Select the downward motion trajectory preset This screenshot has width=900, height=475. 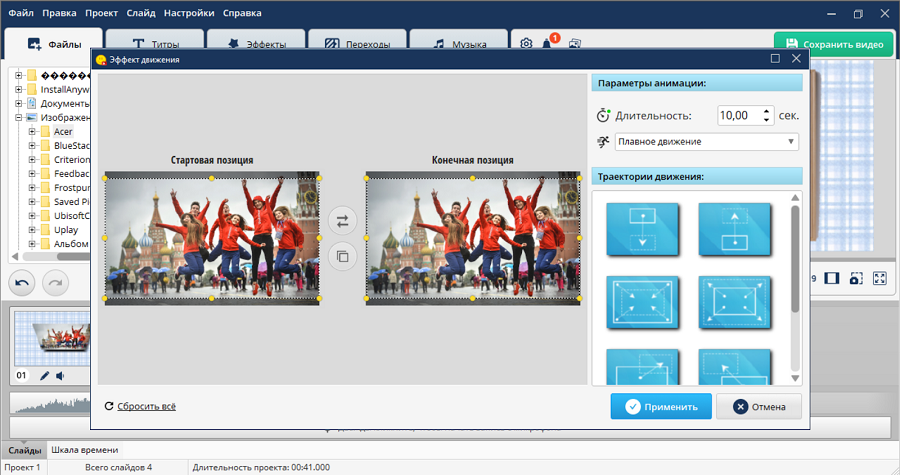tap(643, 229)
